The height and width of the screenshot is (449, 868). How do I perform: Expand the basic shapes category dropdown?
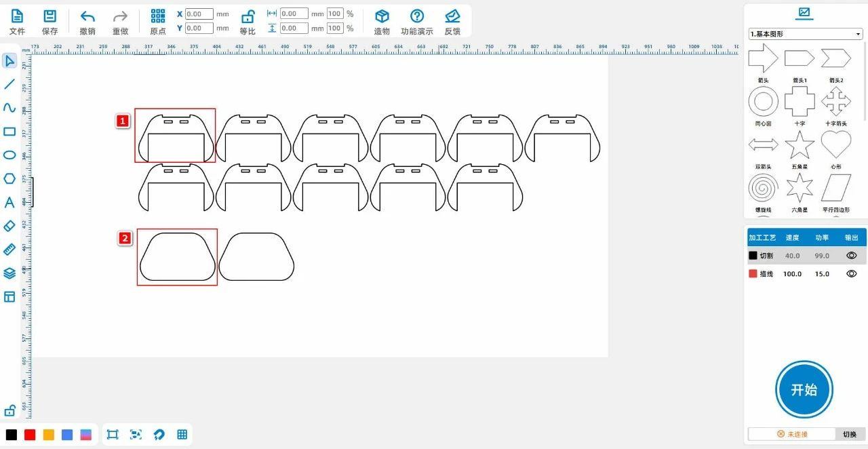click(805, 34)
